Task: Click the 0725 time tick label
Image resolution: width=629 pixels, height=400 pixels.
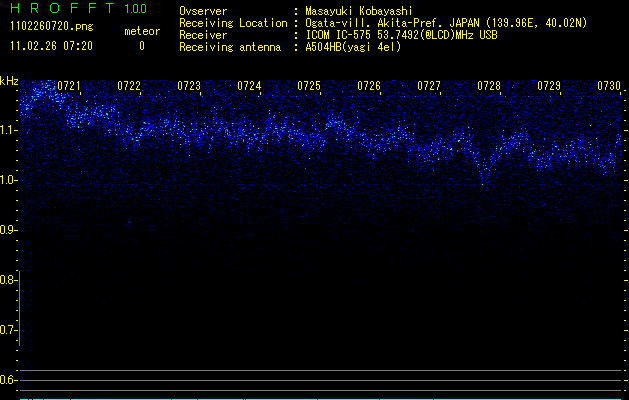Action: tap(309, 87)
